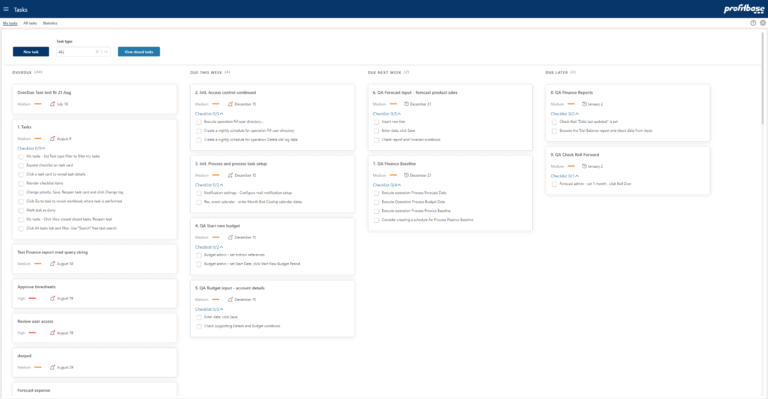Click bell icon on 2. Init. Access control card

click(x=230, y=104)
